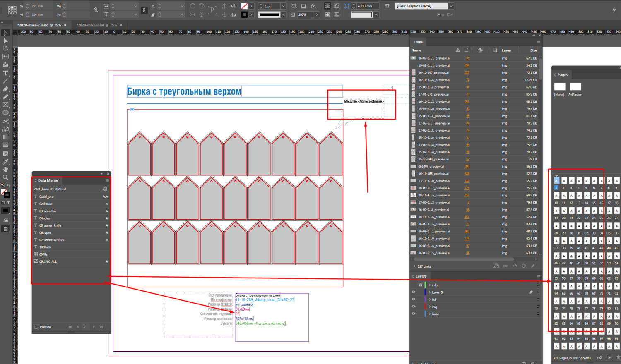Image resolution: width=621 pixels, height=364 pixels.
Task: Select the Type tool in the toolbox
Action: pyautogui.click(x=5, y=73)
